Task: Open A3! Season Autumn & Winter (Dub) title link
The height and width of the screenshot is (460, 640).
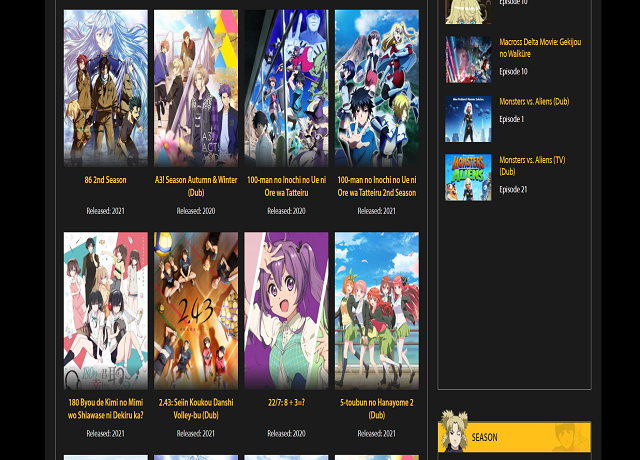Action: [195, 186]
